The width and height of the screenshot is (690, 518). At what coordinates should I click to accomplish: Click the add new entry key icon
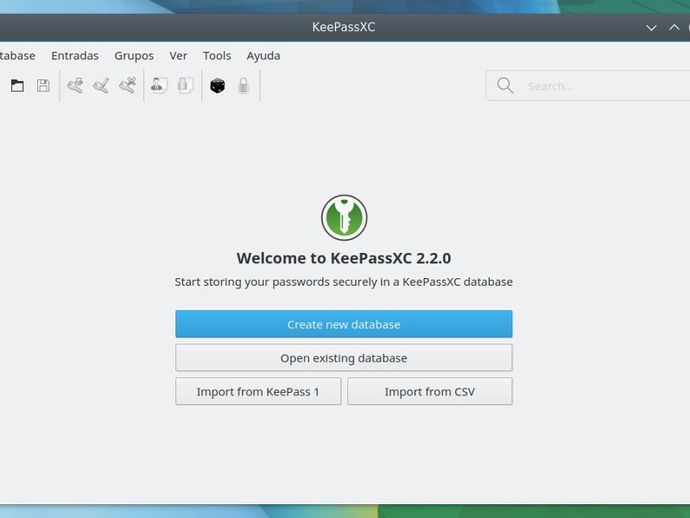pos(75,85)
